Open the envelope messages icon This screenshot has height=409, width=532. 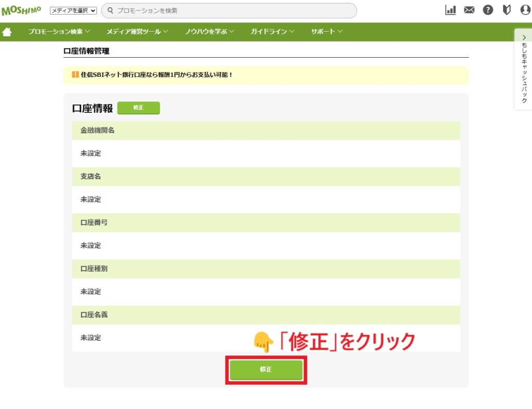click(x=469, y=10)
